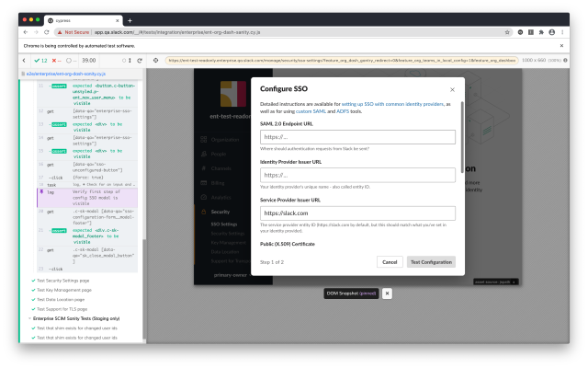
Task: Click the Cypress AUT URL bar
Action: pyautogui.click(x=341, y=61)
